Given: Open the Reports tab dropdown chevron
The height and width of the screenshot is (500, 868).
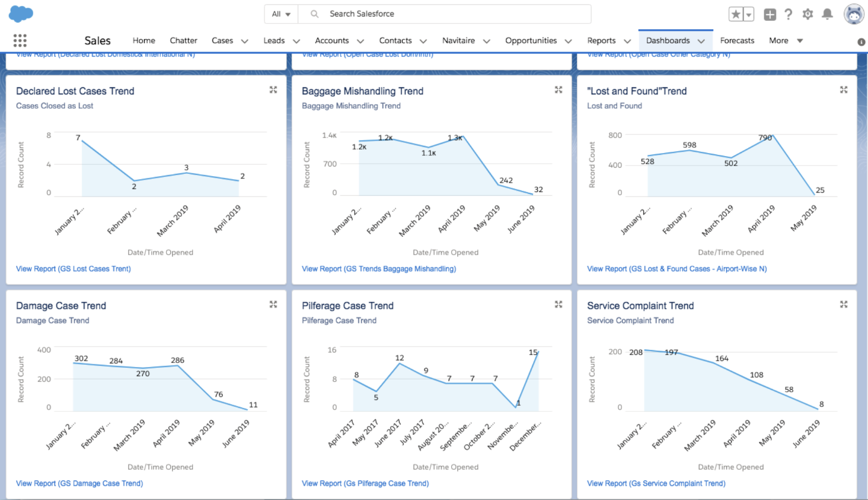Looking at the screenshot, I should (x=627, y=41).
